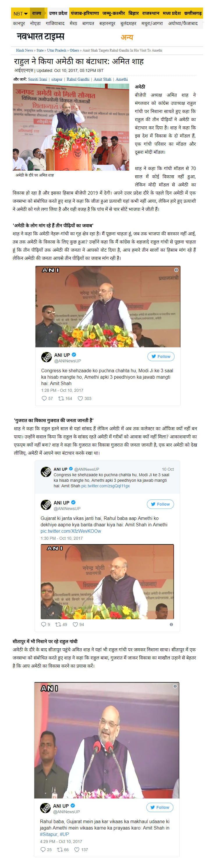Viewport: 215px width, 868px height.
Task: Open बिहार state menu item
Action: (134, 13)
